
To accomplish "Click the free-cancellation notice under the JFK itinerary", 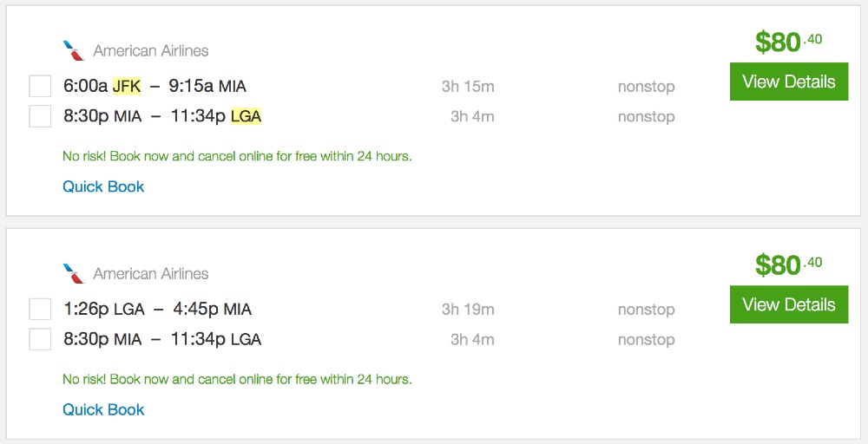I will (237, 157).
